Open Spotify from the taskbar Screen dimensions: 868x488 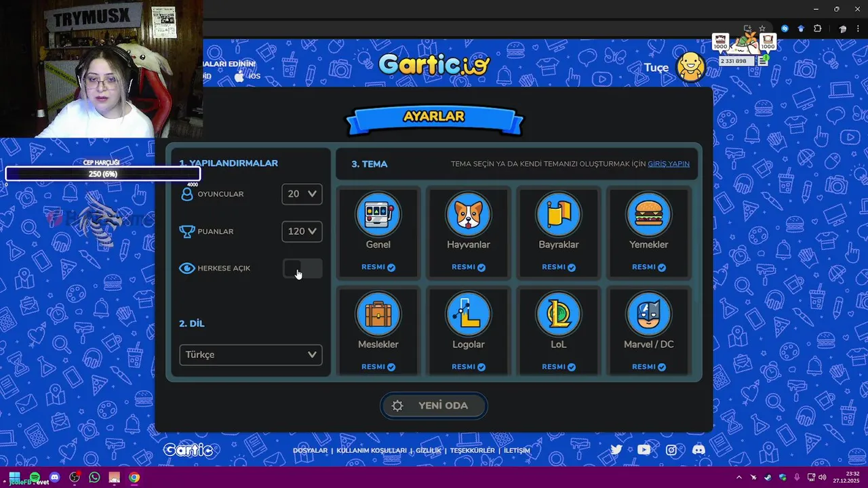[x=35, y=477]
